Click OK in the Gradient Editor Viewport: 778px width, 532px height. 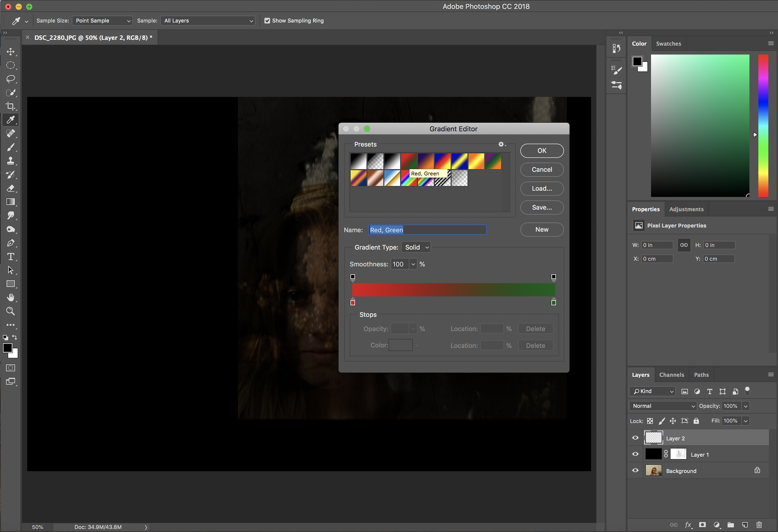(x=541, y=151)
